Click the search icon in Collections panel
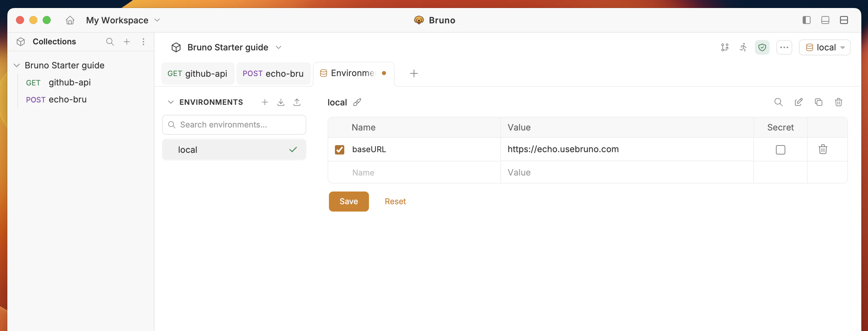This screenshot has width=868, height=331. (x=110, y=41)
